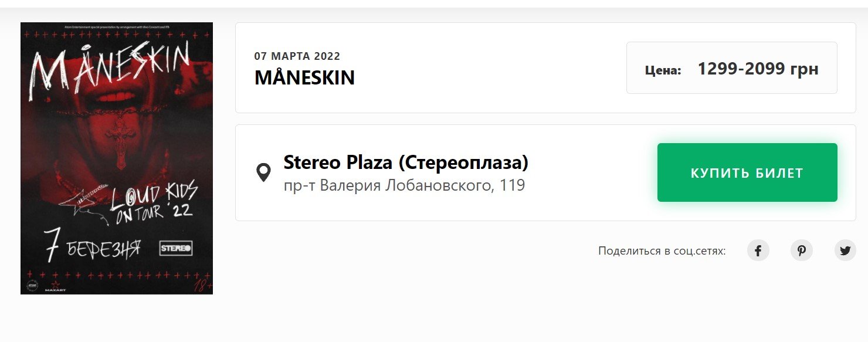Click the MÅNESKIN event title
The height and width of the screenshot is (342, 868).
tap(304, 78)
